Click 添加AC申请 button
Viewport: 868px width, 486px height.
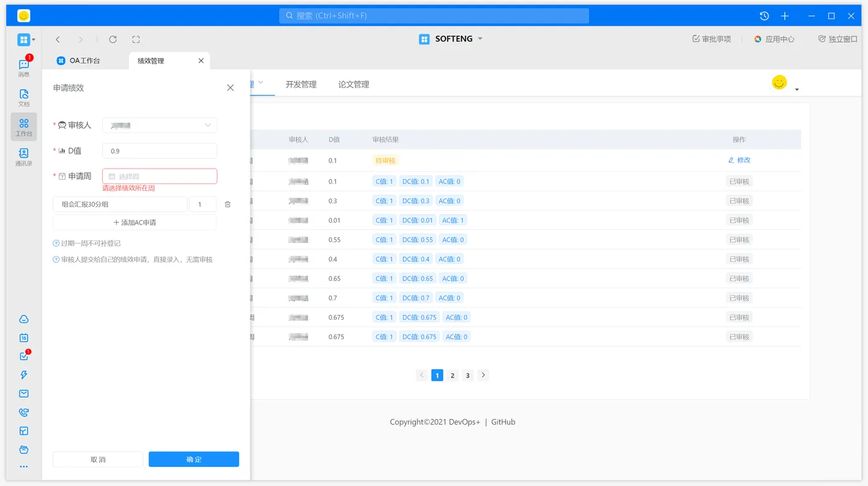[135, 222]
